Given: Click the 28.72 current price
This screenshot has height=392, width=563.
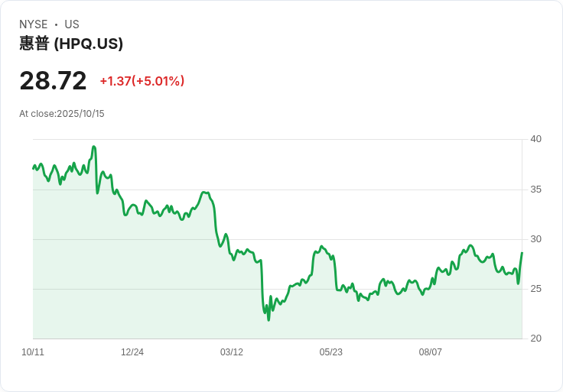Looking at the screenshot, I should coord(53,80).
